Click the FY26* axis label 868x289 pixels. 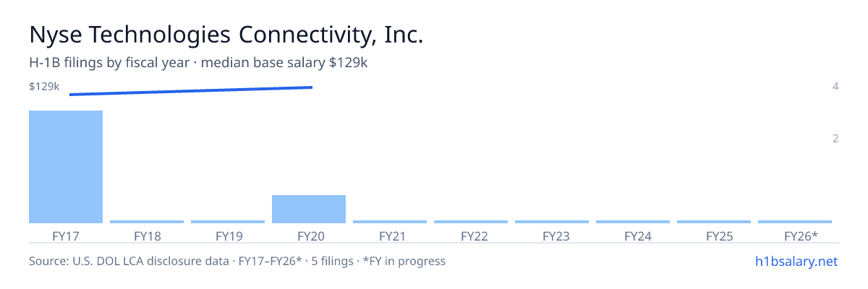(801, 236)
